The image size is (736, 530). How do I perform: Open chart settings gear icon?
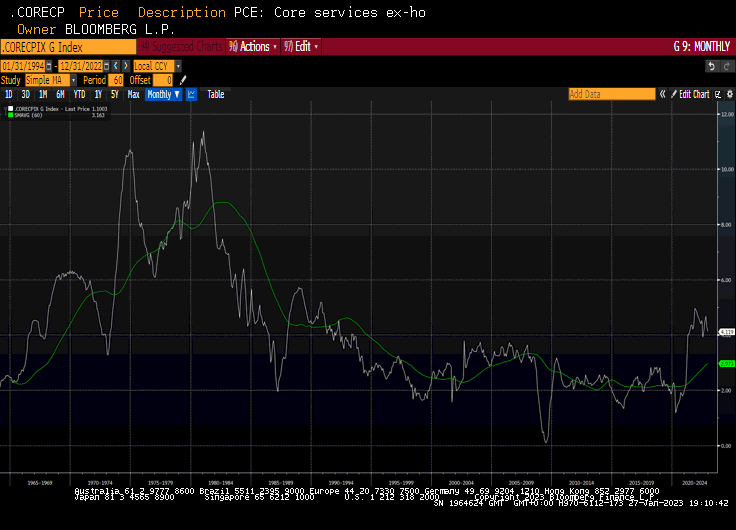(x=728, y=94)
